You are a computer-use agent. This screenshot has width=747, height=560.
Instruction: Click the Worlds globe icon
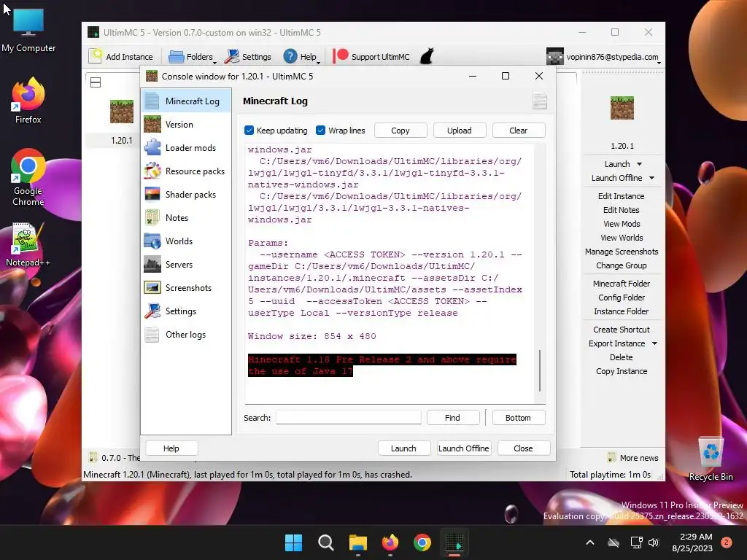[152, 241]
